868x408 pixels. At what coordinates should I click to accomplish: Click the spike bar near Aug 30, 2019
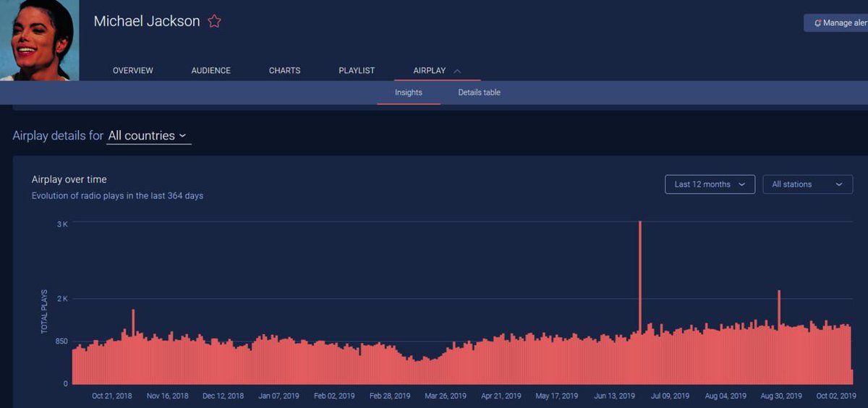click(779, 337)
